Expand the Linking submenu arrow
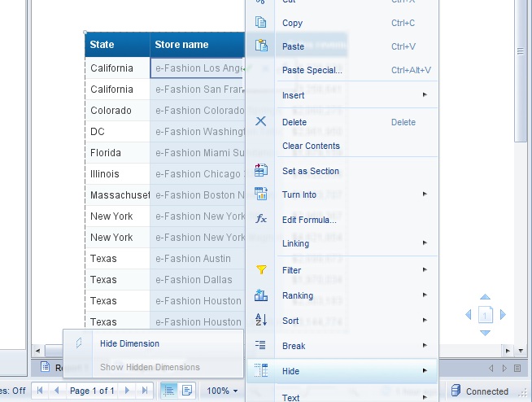This screenshot has width=532, height=402. pos(425,243)
